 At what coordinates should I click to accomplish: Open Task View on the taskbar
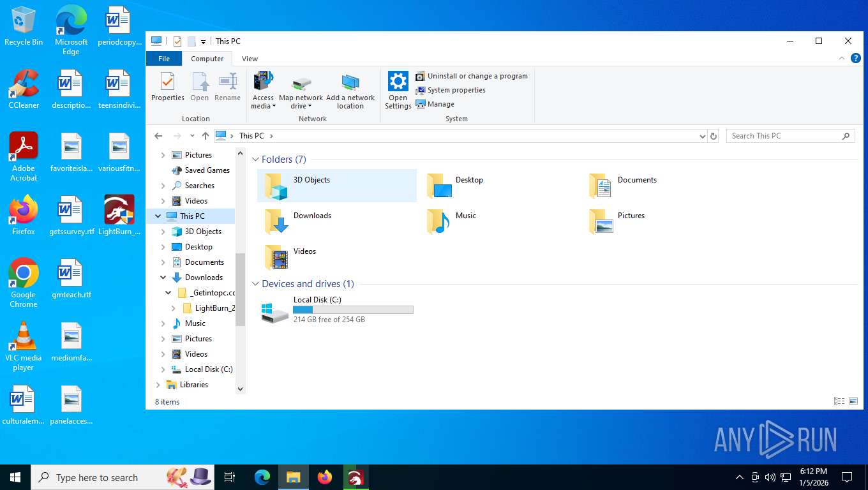pyautogui.click(x=230, y=477)
